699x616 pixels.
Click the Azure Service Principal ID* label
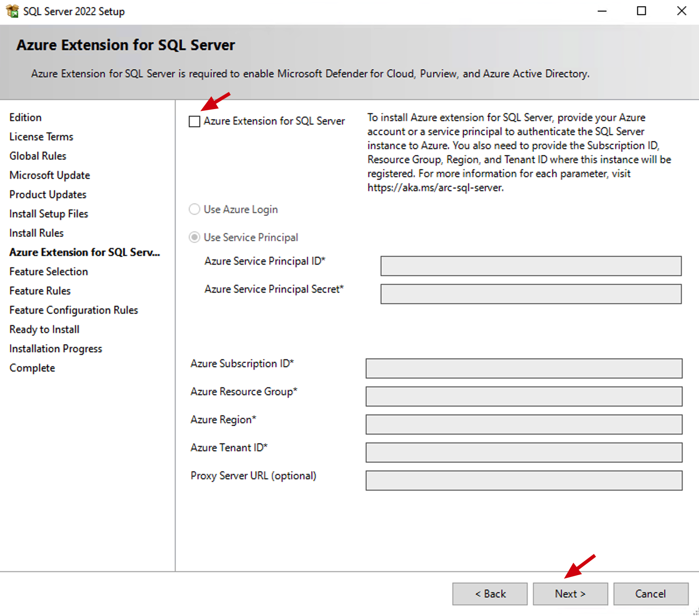click(265, 261)
